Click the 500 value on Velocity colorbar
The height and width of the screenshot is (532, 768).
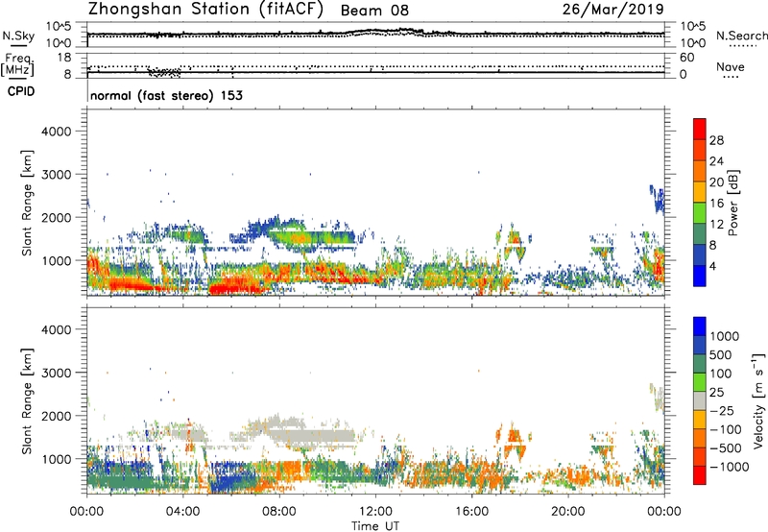pos(721,354)
